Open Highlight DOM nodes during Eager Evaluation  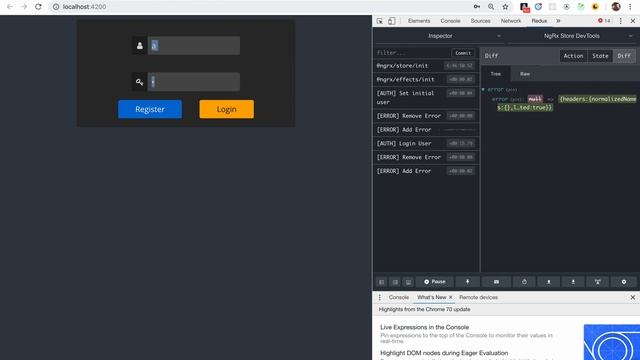[444, 353]
